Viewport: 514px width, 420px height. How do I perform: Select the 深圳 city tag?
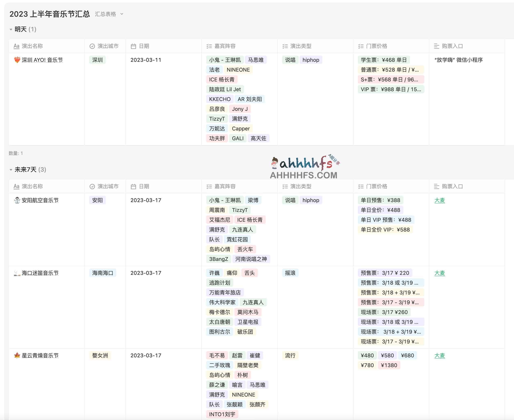coord(97,60)
